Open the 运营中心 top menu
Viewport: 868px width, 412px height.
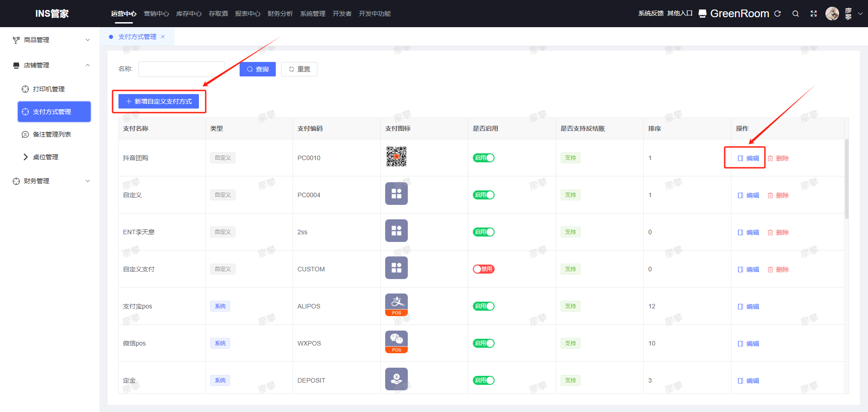[124, 14]
